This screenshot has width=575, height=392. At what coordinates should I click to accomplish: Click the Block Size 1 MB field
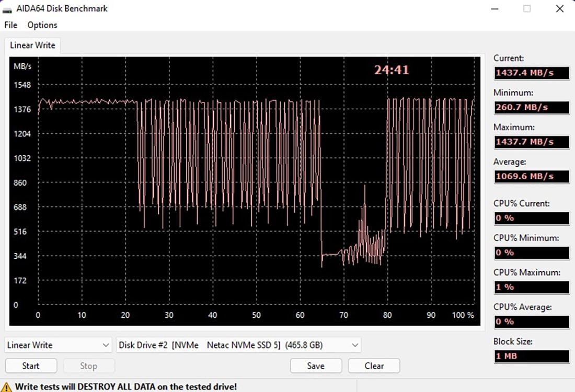pyautogui.click(x=532, y=356)
